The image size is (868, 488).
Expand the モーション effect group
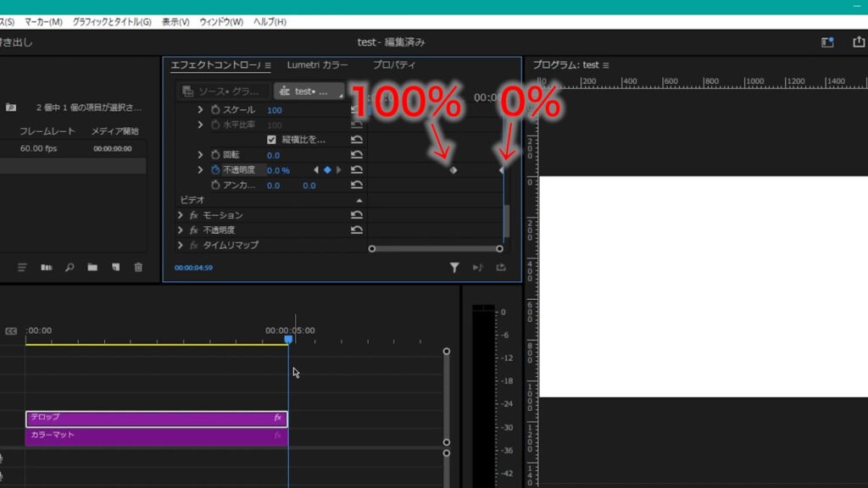[x=180, y=214]
